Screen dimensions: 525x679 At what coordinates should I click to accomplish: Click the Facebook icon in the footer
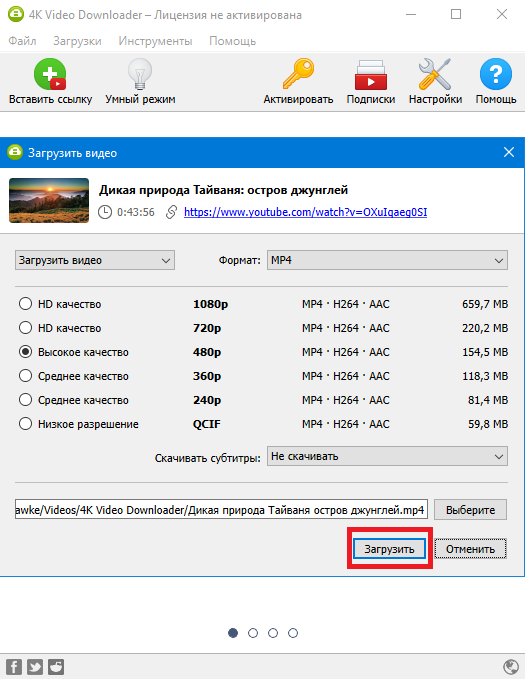pyautogui.click(x=14, y=667)
